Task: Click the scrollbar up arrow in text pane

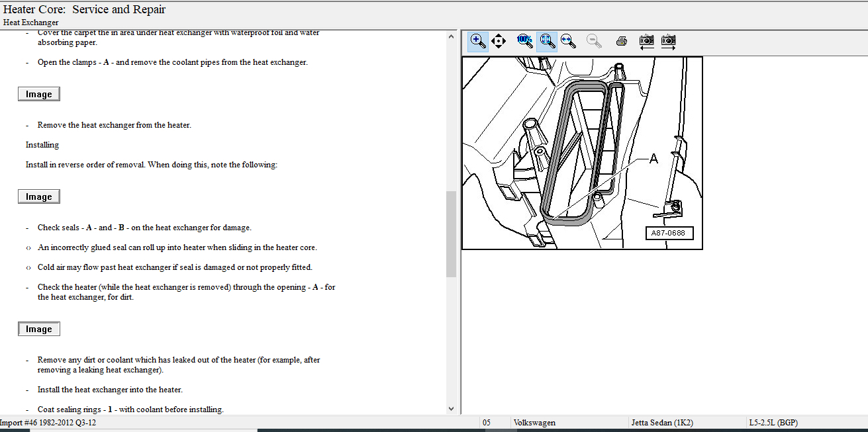Action: tap(451, 36)
